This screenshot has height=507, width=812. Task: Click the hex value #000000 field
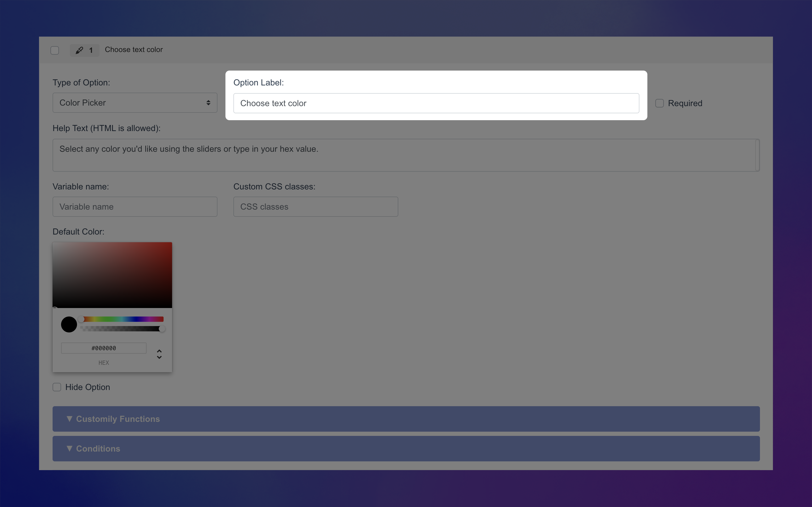click(104, 348)
